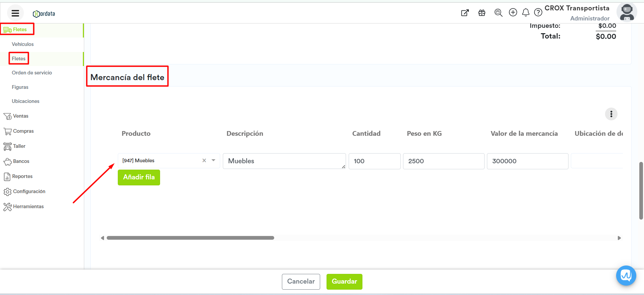The image size is (644, 295).
Task: Click the search magnifier icon
Action: [498, 13]
